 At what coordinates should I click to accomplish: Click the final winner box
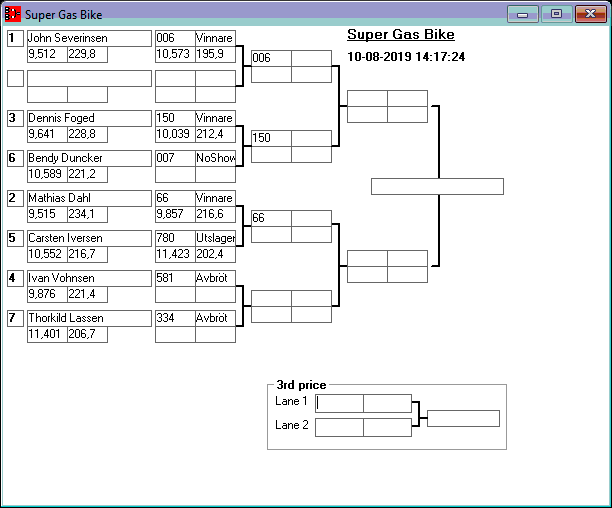coord(437,186)
